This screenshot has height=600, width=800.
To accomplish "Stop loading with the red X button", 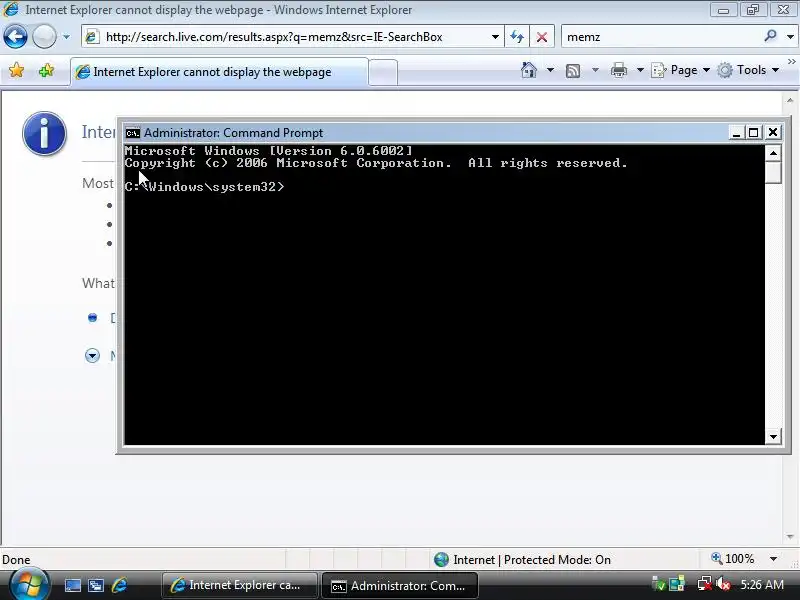I will coord(542,37).
